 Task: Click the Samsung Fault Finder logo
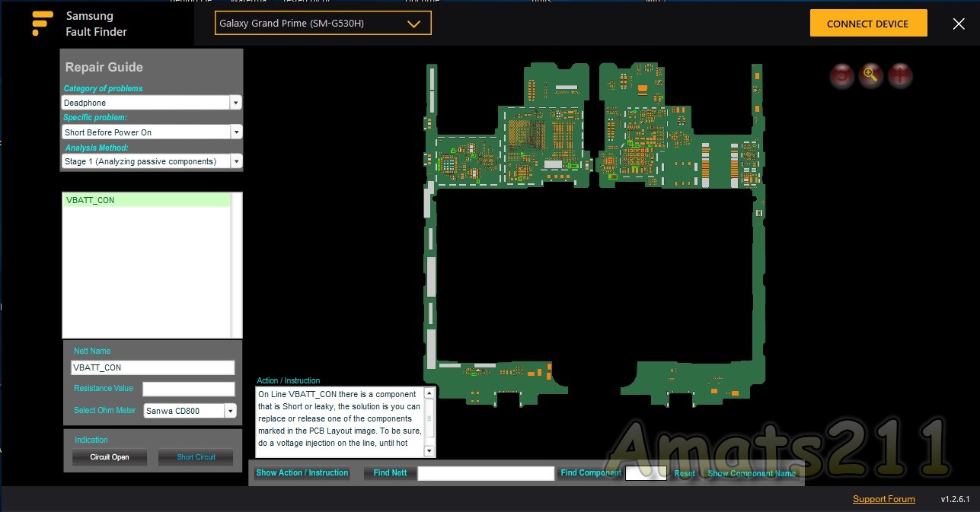point(43,24)
